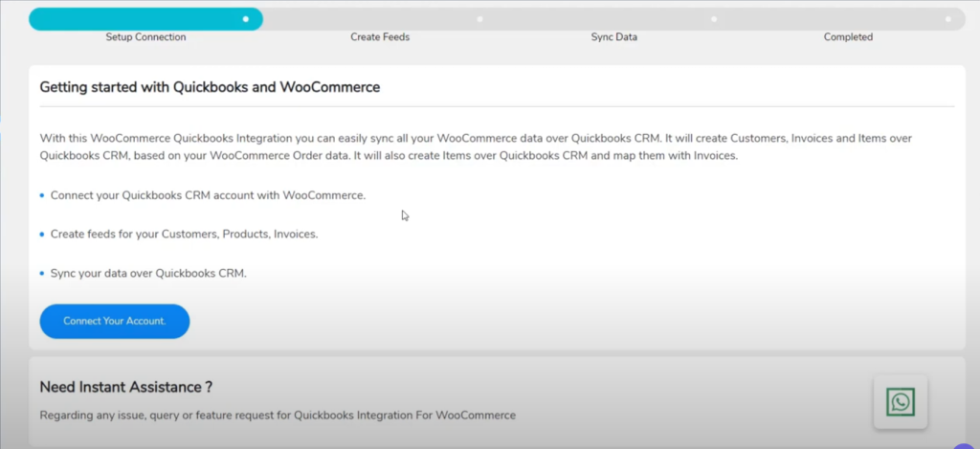The image size is (980, 449).
Task: Click 'Create feeds for your Customers, Products, Invoices.' bullet
Action: coord(185,235)
